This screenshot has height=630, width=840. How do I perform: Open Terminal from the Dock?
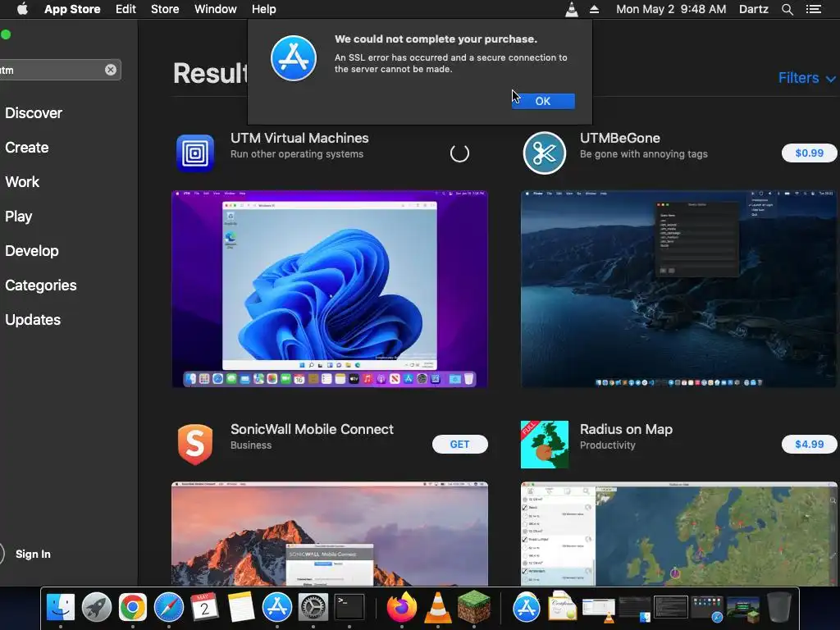tap(349, 608)
